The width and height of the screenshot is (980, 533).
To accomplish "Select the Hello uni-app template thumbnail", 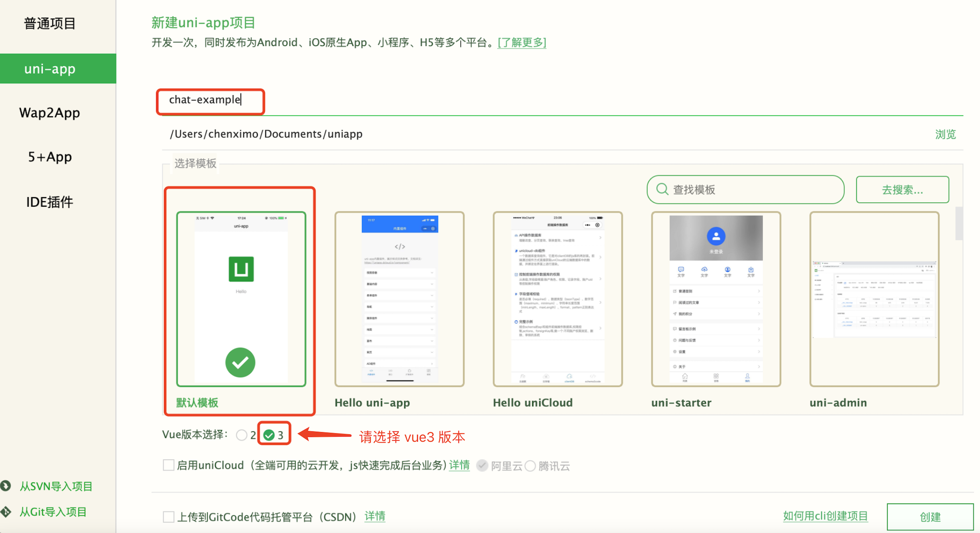I will click(399, 299).
